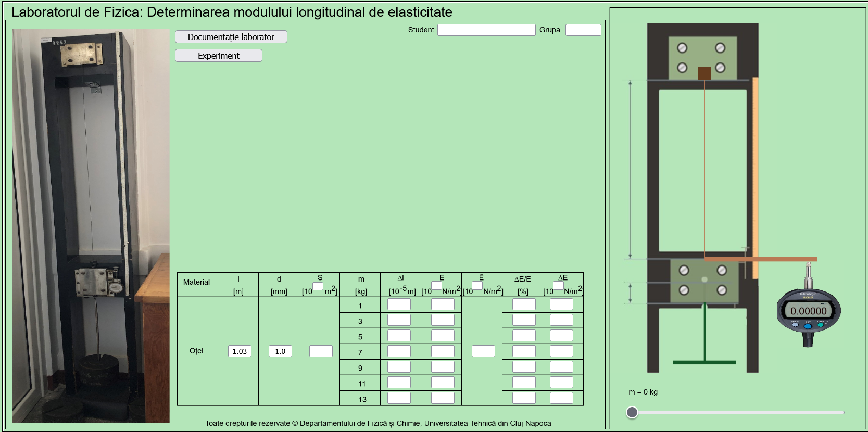Click the orange vertical ruler in diagram
Viewport: 868px width, 432px height.
click(755, 177)
